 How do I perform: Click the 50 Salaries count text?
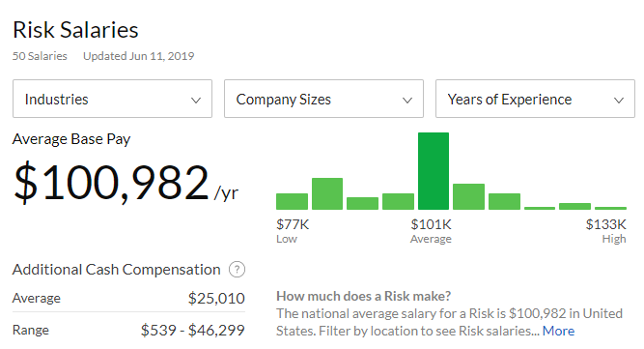[x=40, y=56]
